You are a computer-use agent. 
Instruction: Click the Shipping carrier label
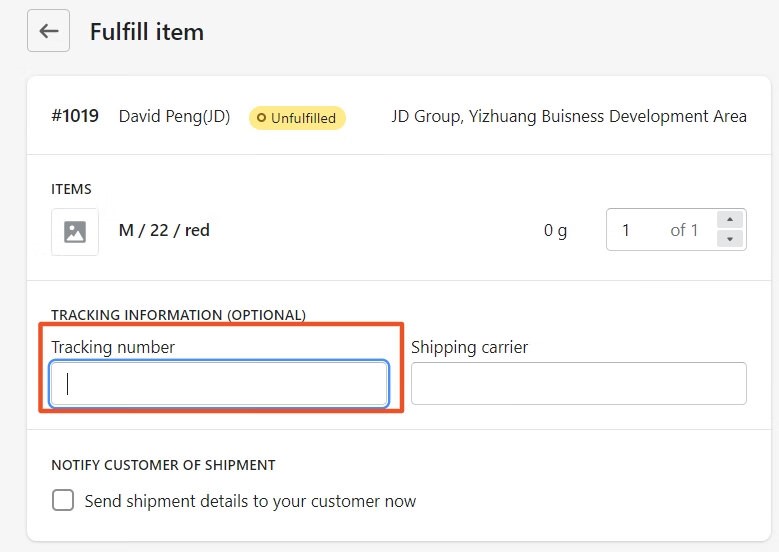(469, 347)
